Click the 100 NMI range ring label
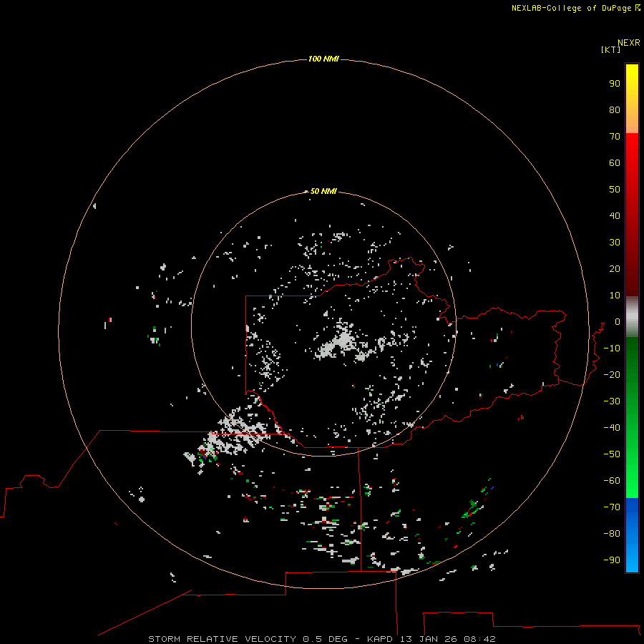The image size is (644, 644). tap(323, 59)
